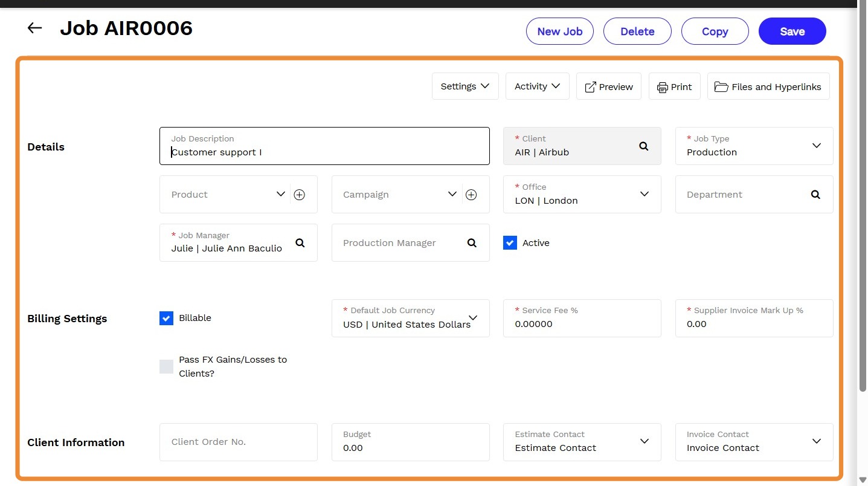This screenshot has width=868, height=486.
Task: Click into the Job Description field
Action: pos(324,146)
